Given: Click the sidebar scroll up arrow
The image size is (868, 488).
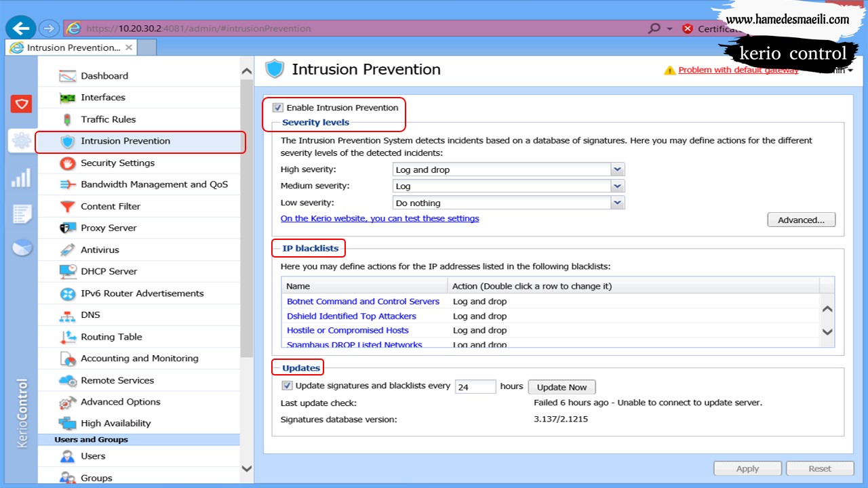Looking at the screenshot, I should click(246, 71).
